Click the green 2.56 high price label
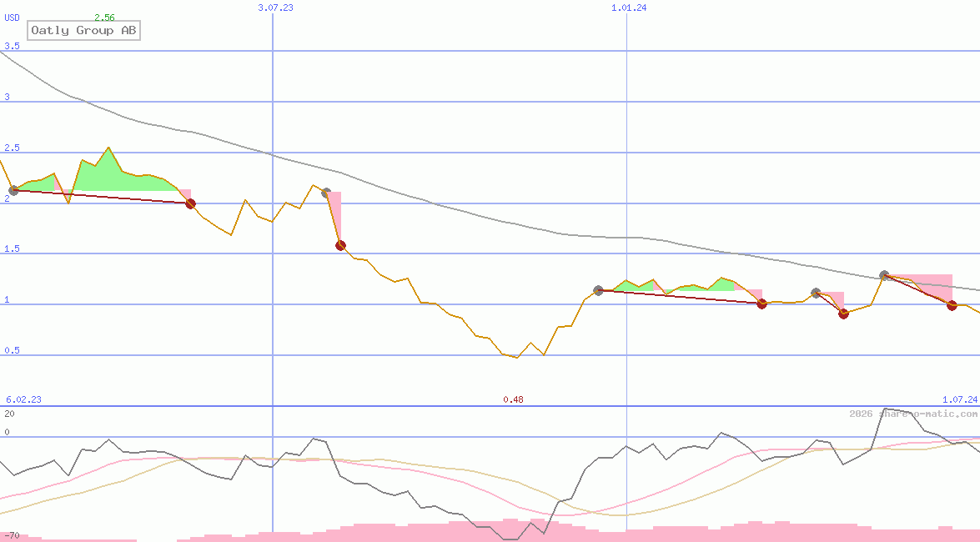 pos(104,18)
